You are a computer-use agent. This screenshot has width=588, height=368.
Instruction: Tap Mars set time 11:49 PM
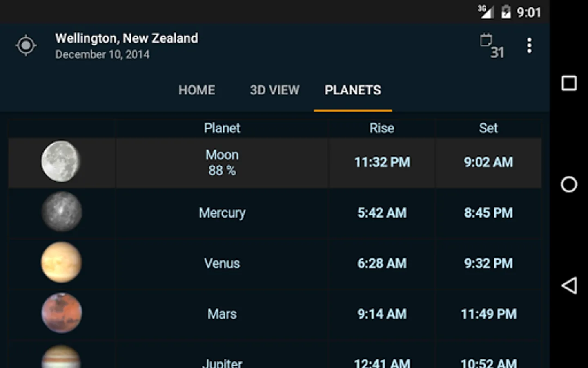[x=488, y=314]
